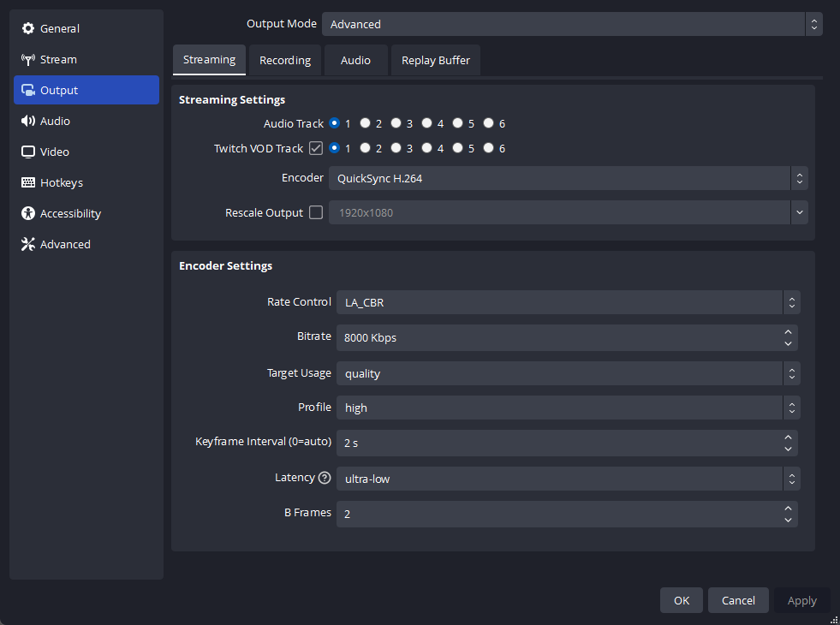
Task: Click the General gear icon
Action: tap(28, 28)
